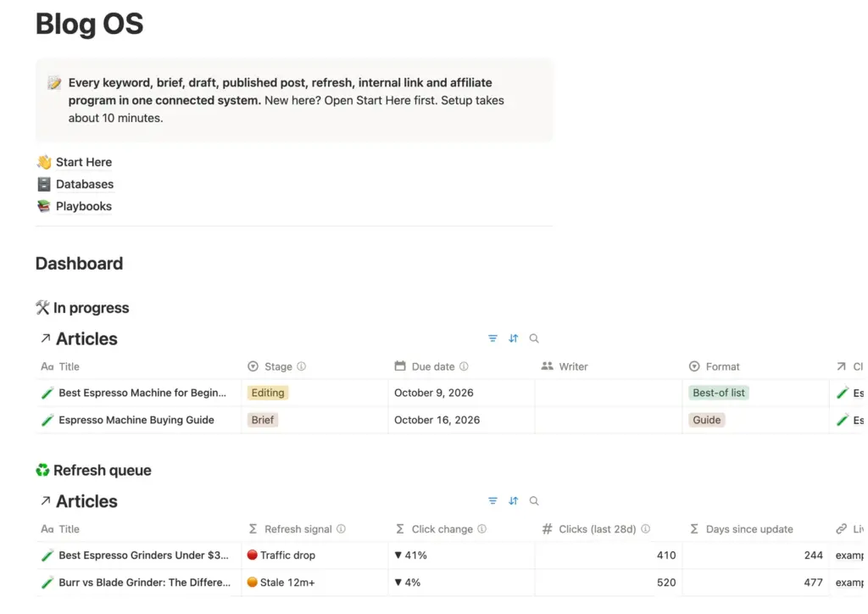The image size is (868, 614).
Task: Click the Traffic drop refresh signal cell
Action: coord(314,555)
